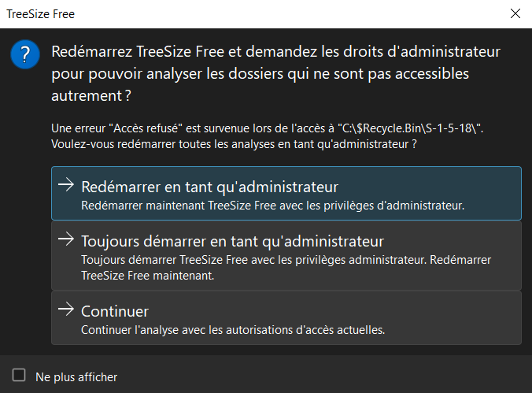Click the main heading about droits d'administrateur
Image resolution: width=532 pixels, height=393 pixels.
click(275, 53)
